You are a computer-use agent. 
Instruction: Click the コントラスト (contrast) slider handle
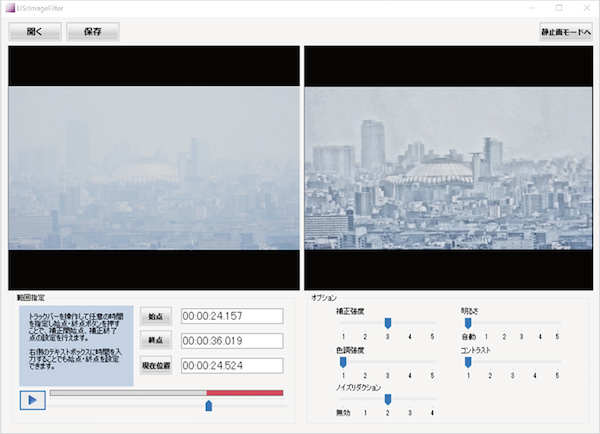(x=467, y=362)
